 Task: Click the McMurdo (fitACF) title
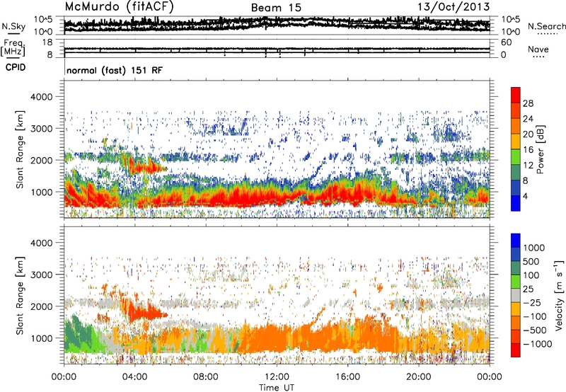click(x=119, y=7)
